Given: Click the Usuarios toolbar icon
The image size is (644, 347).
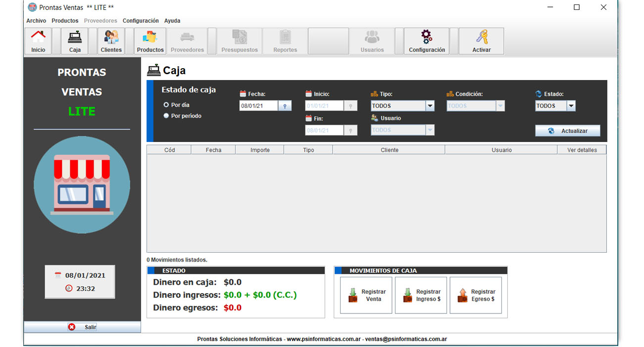Looking at the screenshot, I should coord(372,41).
